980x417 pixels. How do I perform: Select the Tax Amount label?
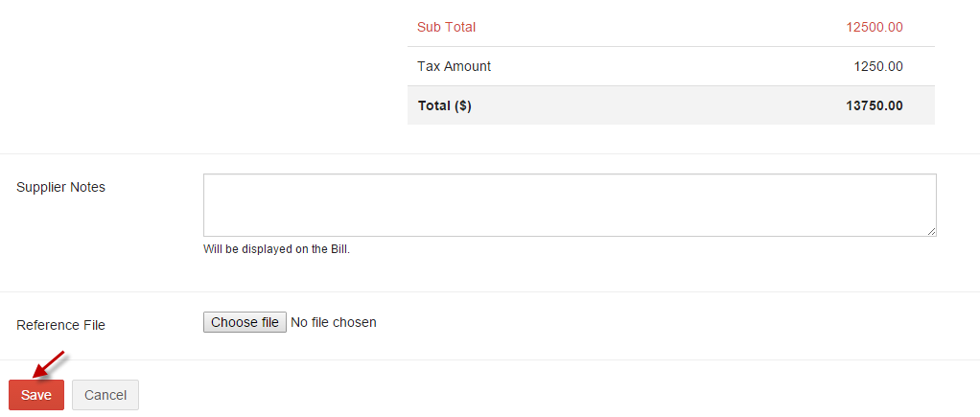click(x=454, y=66)
